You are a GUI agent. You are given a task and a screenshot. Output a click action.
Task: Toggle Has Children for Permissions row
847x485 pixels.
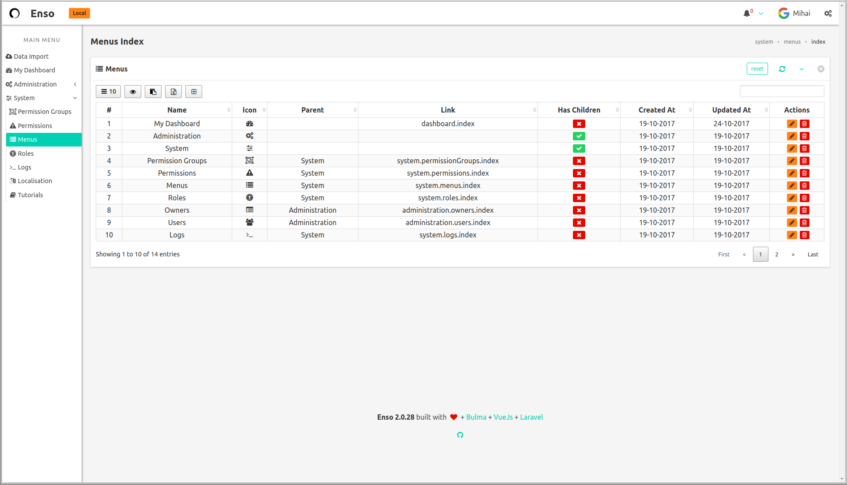point(579,173)
